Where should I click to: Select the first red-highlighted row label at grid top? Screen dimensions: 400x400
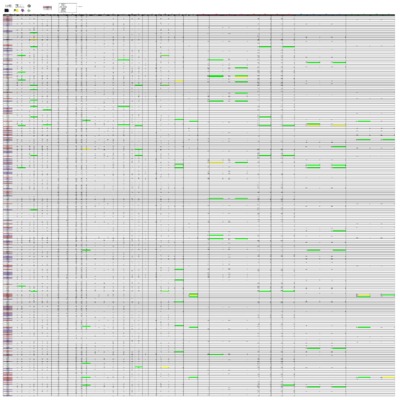click(x=8, y=19)
